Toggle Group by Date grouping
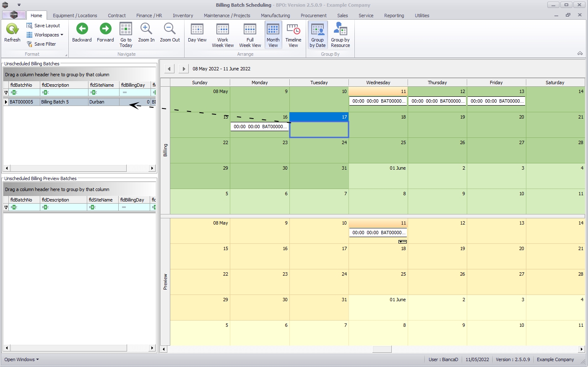This screenshot has width=588, height=367. click(x=317, y=35)
